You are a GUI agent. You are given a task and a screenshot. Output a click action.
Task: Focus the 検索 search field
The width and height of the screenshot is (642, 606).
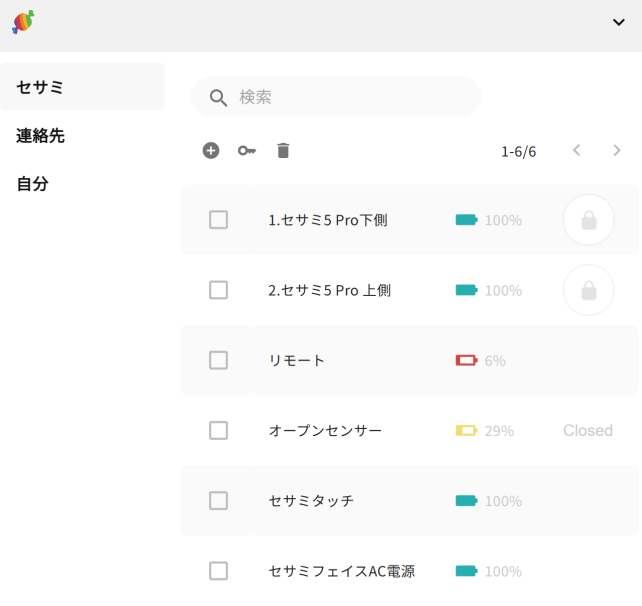coord(350,97)
